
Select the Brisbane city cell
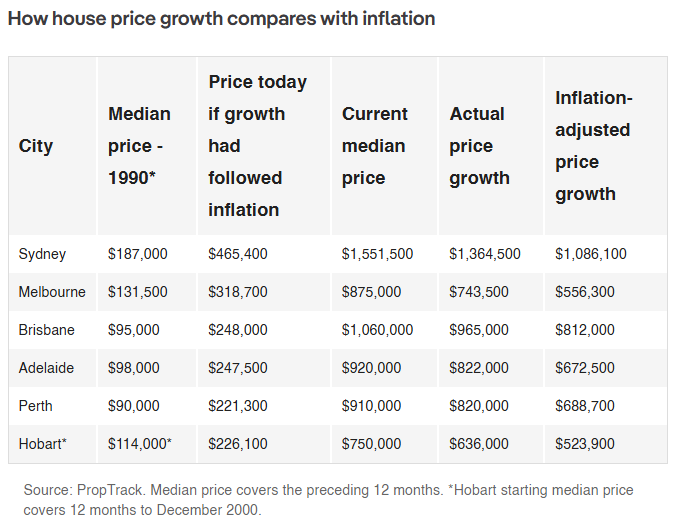tap(46, 330)
